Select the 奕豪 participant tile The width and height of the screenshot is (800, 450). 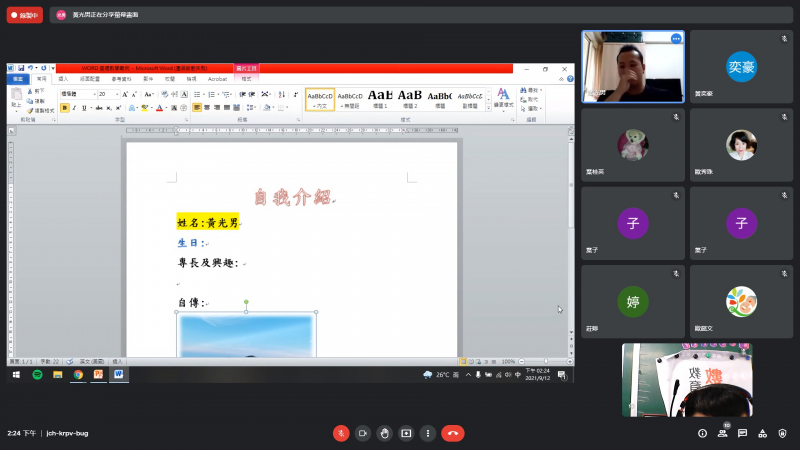click(x=741, y=66)
